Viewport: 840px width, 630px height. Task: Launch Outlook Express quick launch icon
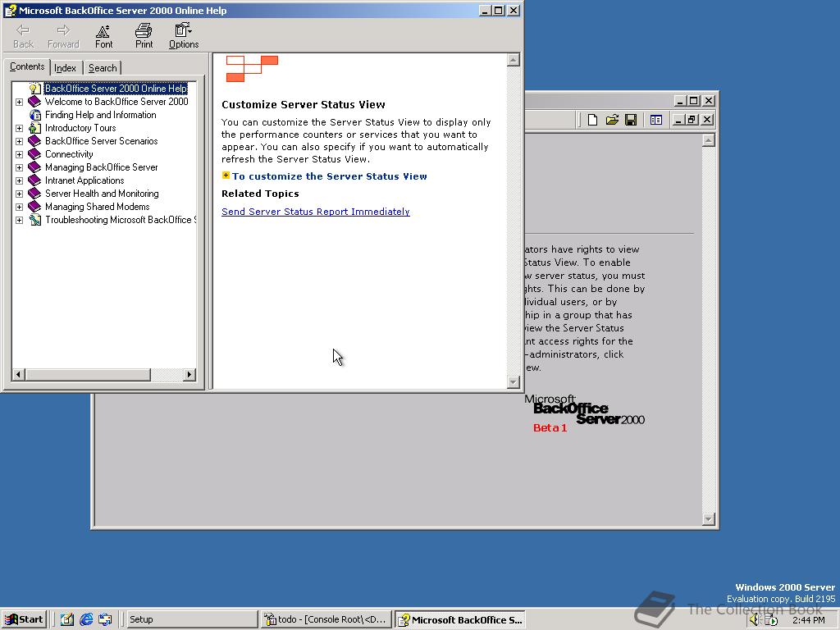point(105,619)
